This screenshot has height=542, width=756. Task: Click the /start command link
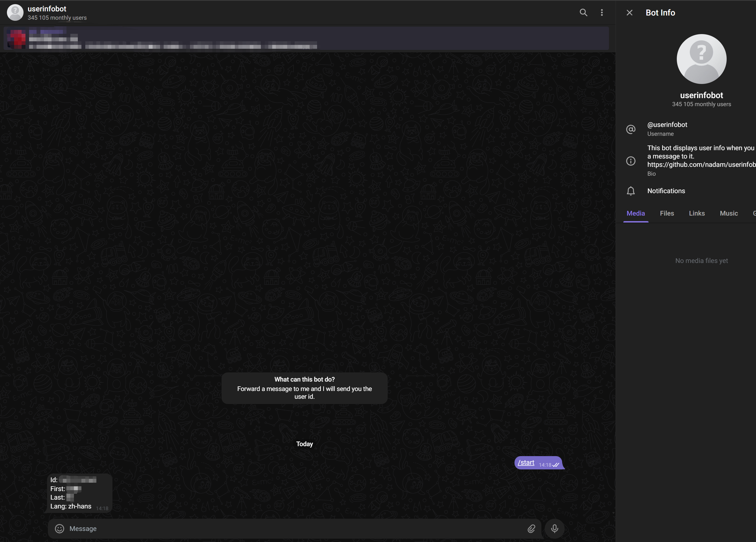[526, 463]
